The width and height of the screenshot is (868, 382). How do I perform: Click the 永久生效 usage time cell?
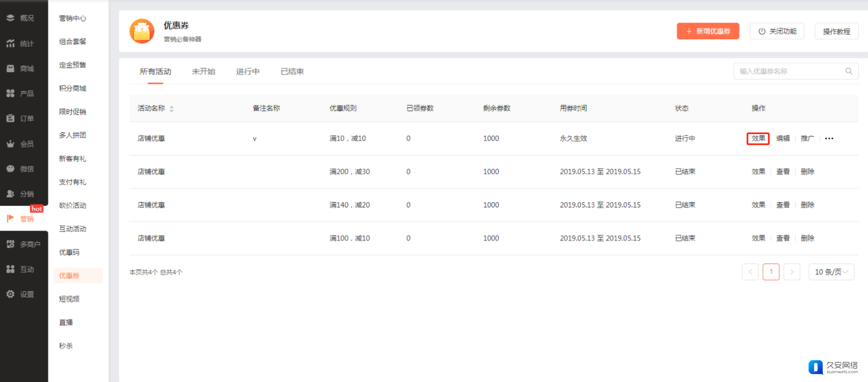pyautogui.click(x=573, y=139)
